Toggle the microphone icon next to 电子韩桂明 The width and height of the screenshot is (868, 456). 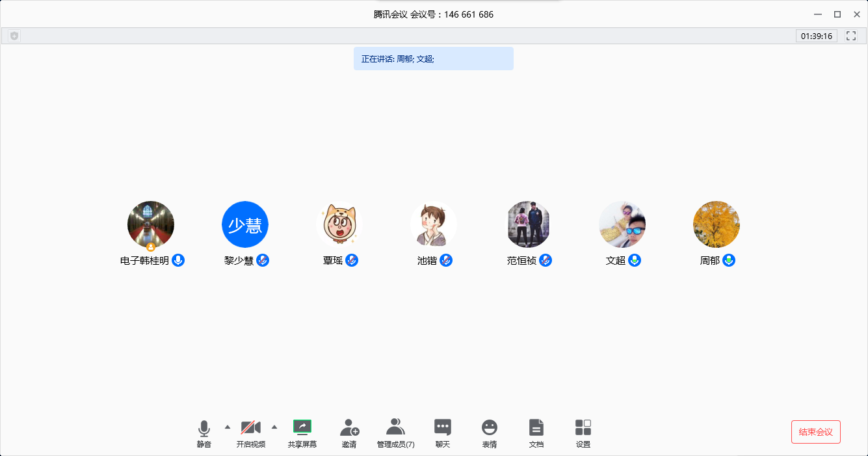(x=178, y=261)
